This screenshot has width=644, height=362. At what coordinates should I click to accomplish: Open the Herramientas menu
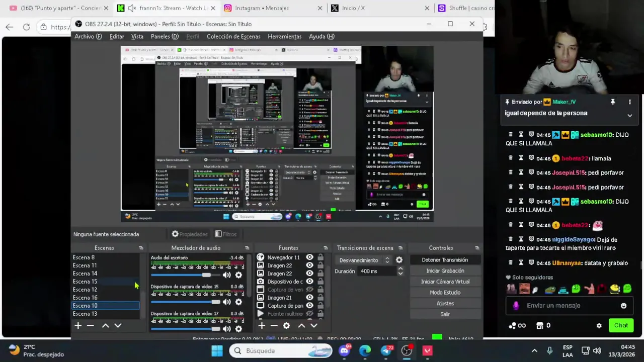pyautogui.click(x=285, y=36)
